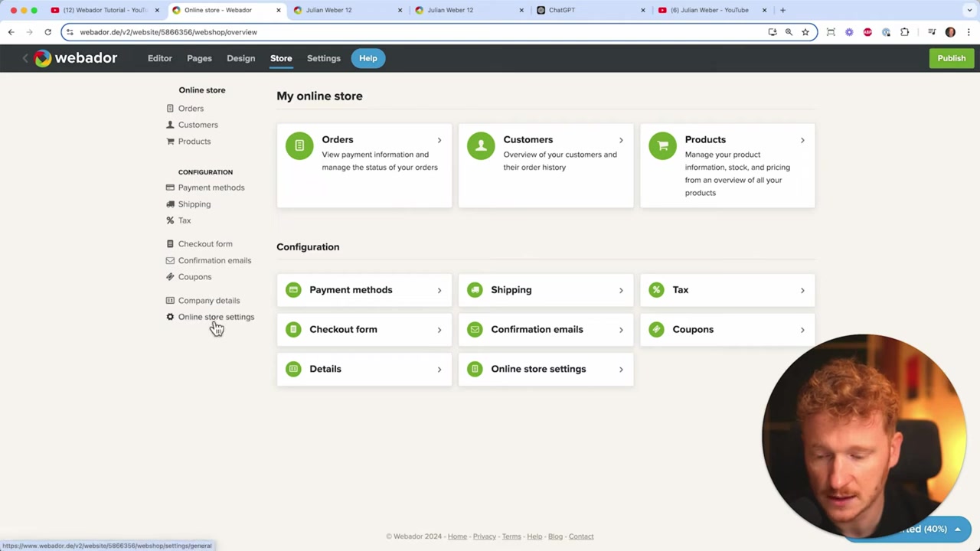The height and width of the screenshot is (551, 980).
Task: Open the Settings menu
Action: pos(324,58)
